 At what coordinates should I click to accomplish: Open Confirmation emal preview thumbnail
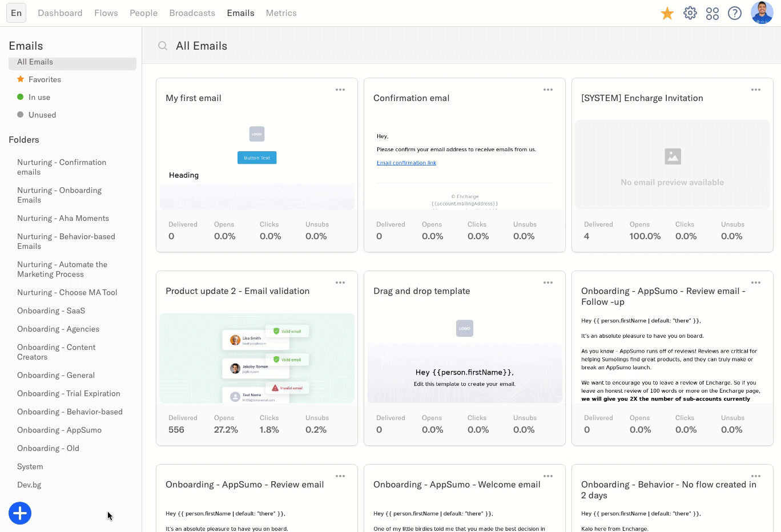click(465, 164)
